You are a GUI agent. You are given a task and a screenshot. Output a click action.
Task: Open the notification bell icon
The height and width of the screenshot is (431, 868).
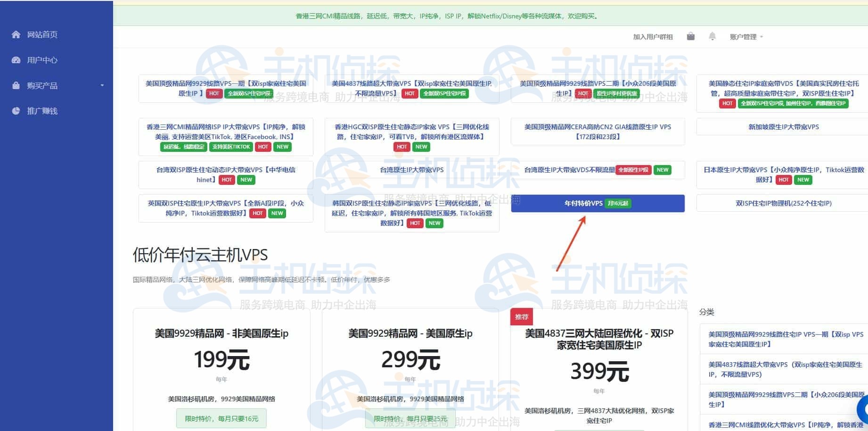[x=712, y=36]
